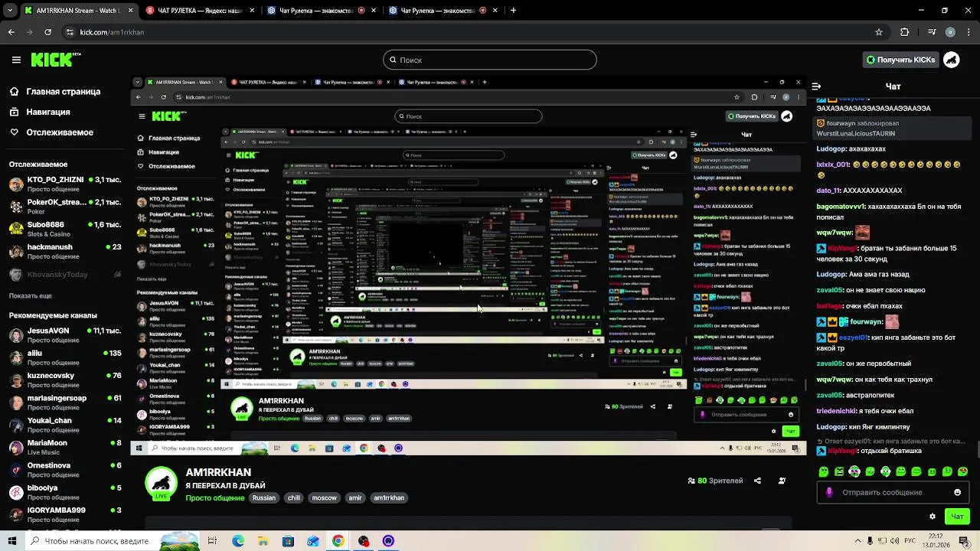Open chat settings gear beside the Чат button

click(x=933, y=517)
